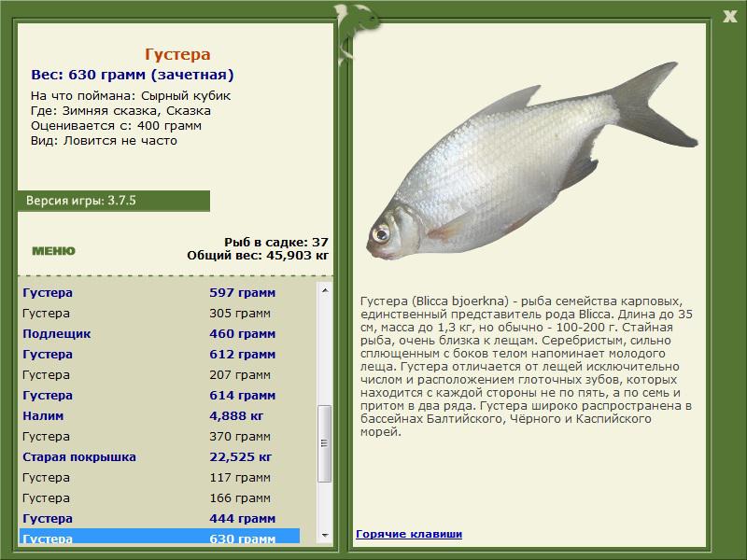
Task: Open the МЕНЮ button
Action: tap(53, 251)
